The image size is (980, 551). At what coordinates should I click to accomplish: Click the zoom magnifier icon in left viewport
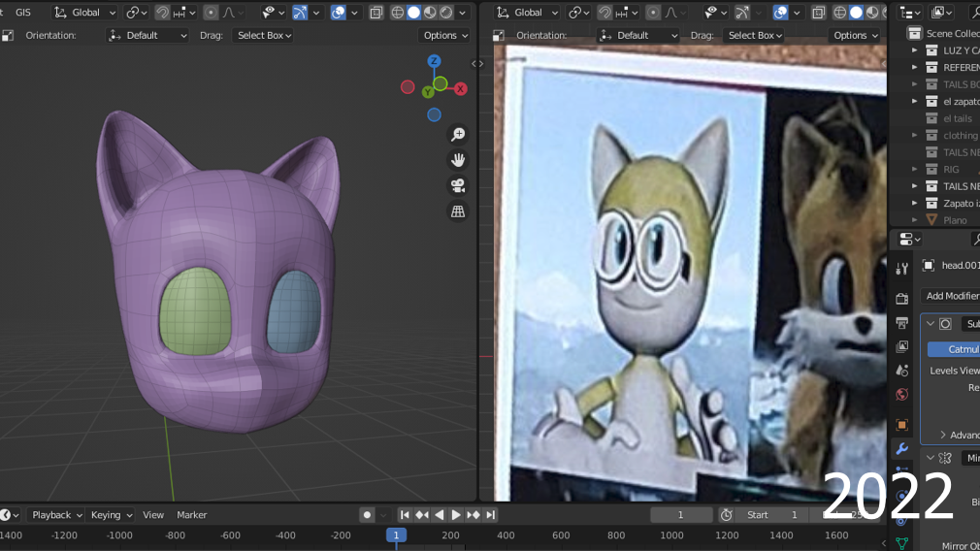[x=458, y=135]
